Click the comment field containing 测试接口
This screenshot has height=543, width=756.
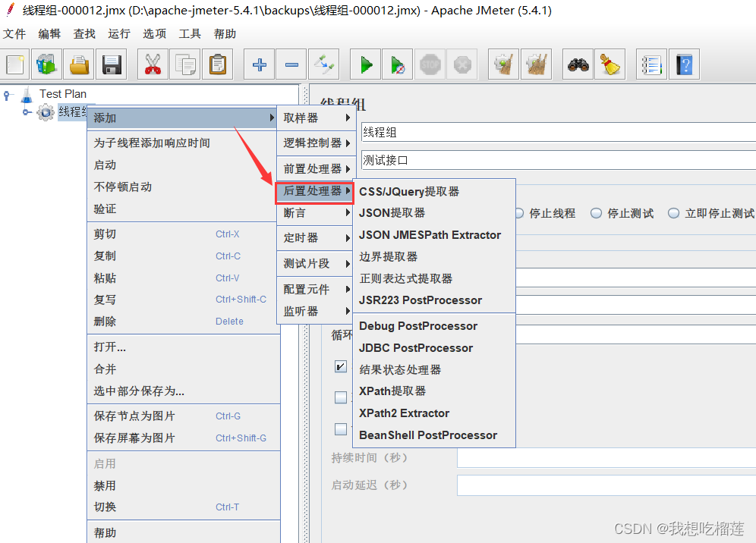click(559, 161)
